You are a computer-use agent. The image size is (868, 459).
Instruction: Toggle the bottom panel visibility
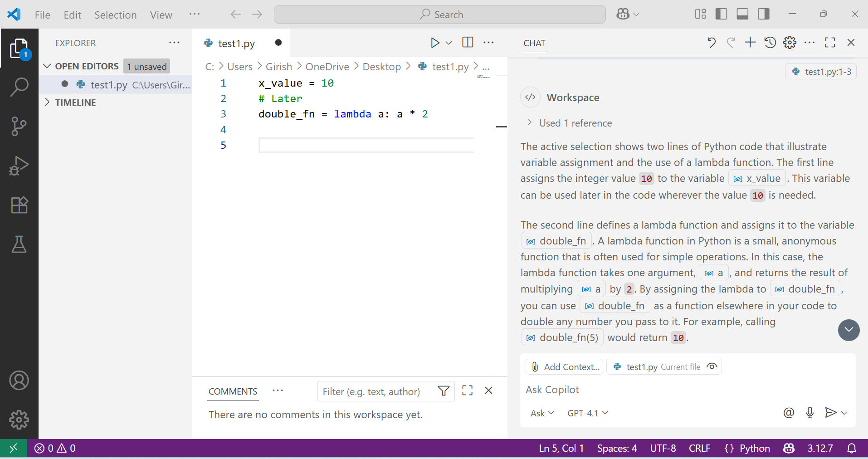(x=742, y=14)
